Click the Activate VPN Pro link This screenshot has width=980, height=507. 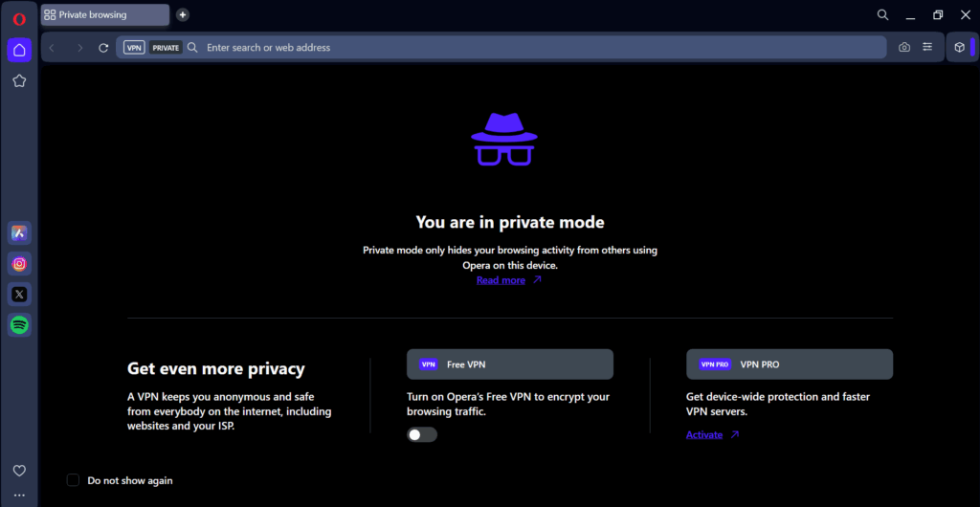coord(704,435)
